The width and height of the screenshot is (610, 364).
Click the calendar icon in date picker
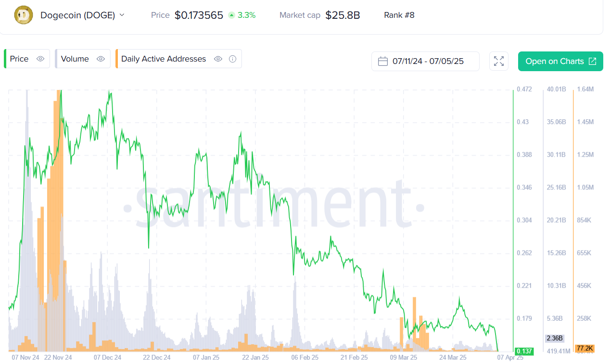tap(383, 61)
